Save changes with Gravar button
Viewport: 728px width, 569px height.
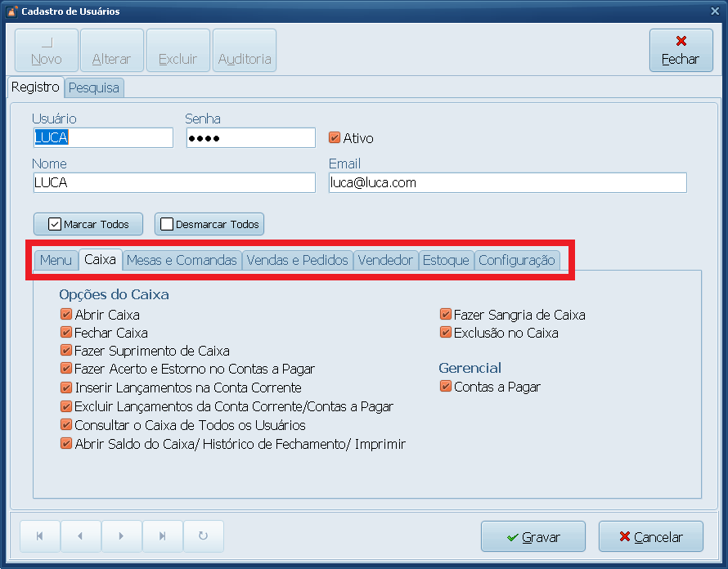pyautogui.click(x=533, y=537)
